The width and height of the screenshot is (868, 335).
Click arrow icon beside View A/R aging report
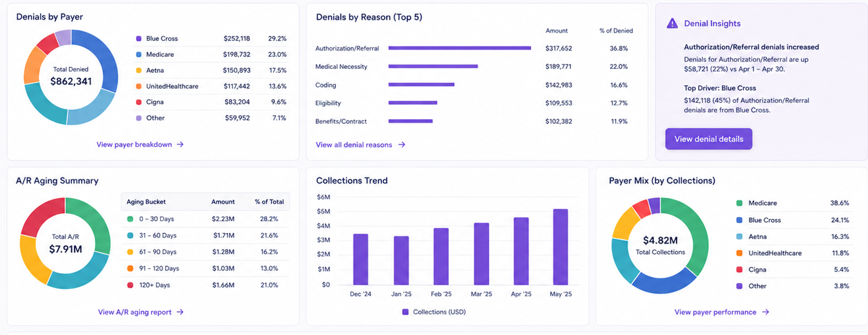(x=180, y=312)
